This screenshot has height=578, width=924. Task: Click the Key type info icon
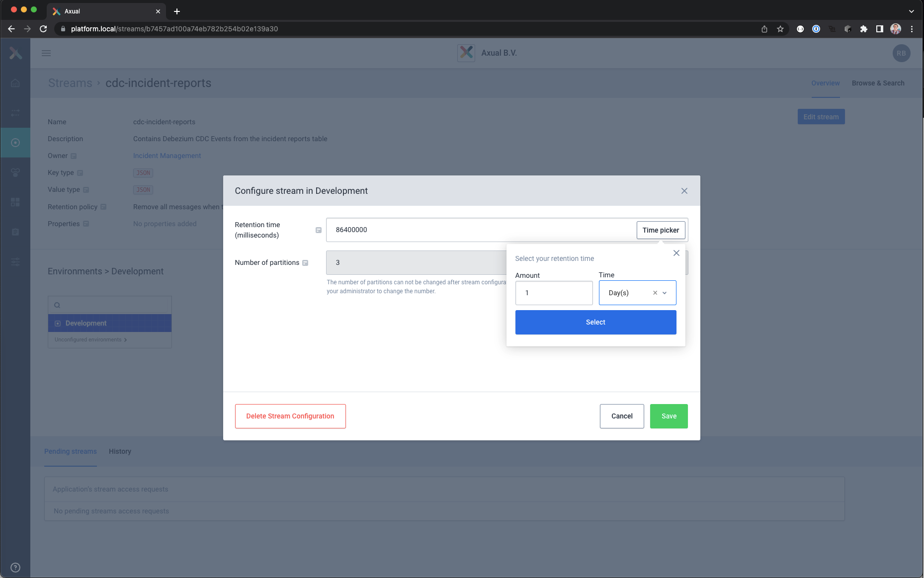coord(80,173)
